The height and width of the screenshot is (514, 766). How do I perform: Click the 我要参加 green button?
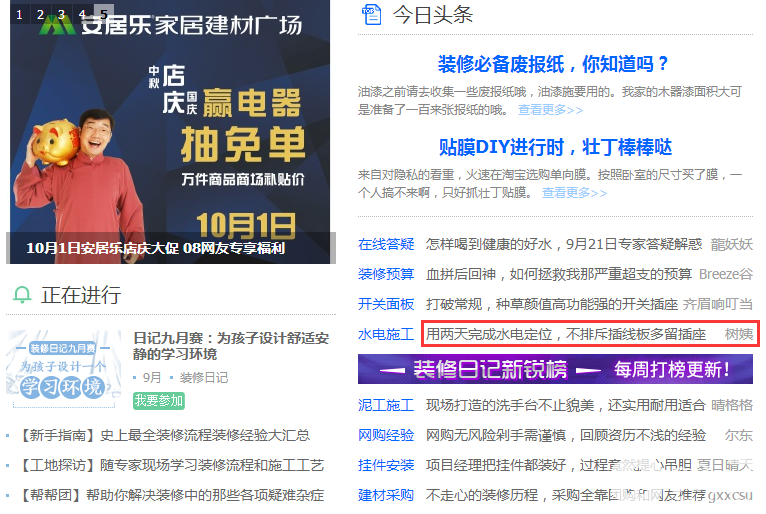(159, 401)
